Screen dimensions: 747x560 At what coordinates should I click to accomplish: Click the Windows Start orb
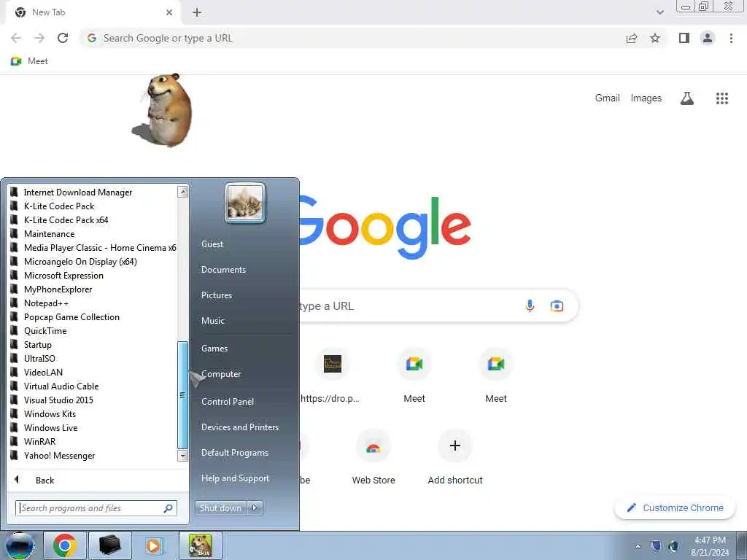tap(20, 545)
